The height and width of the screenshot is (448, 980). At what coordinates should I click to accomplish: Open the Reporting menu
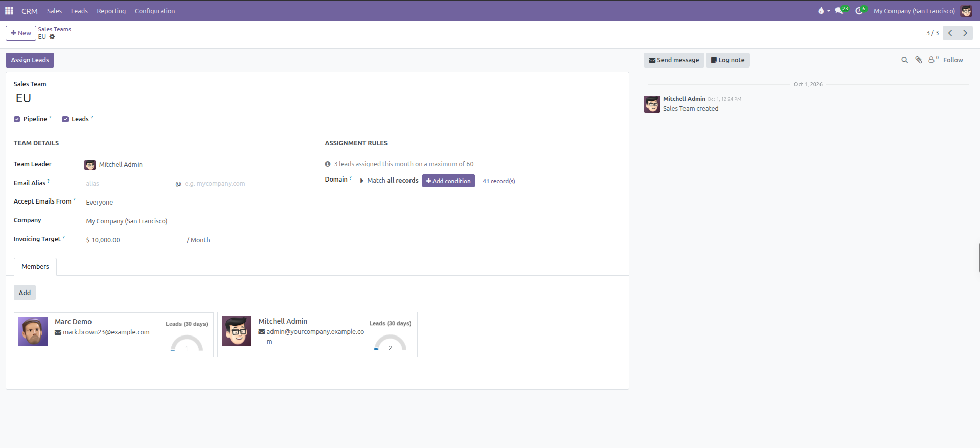tap(111, 11)
